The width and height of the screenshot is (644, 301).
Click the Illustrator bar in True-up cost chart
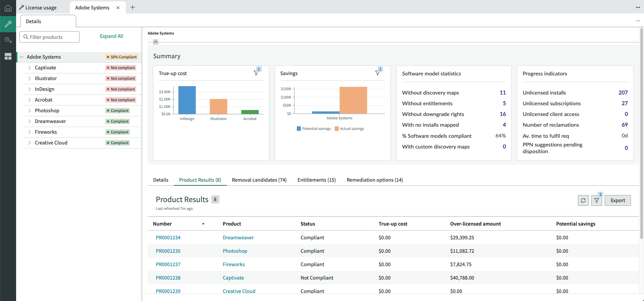pyautogui.click(x=219, y=107)
